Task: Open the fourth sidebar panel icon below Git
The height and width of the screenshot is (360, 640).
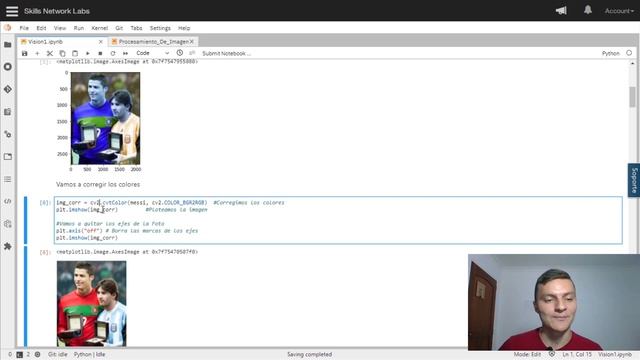Action: [8, 112]
